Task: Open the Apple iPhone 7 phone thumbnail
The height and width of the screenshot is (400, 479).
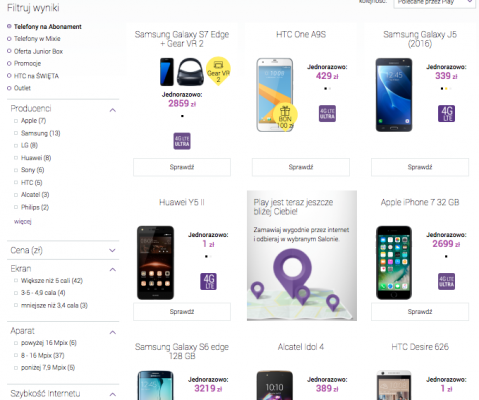Action: [x=394, y=263]
